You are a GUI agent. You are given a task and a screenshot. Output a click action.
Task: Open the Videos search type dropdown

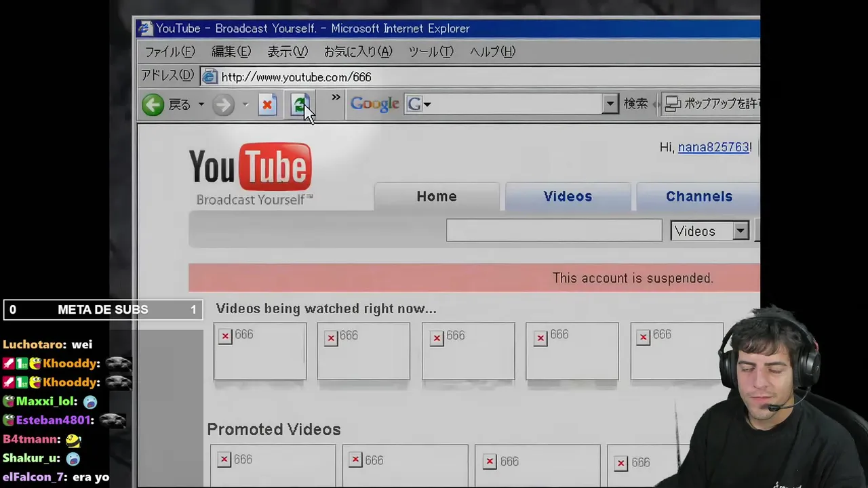click(x=741, y=231)
